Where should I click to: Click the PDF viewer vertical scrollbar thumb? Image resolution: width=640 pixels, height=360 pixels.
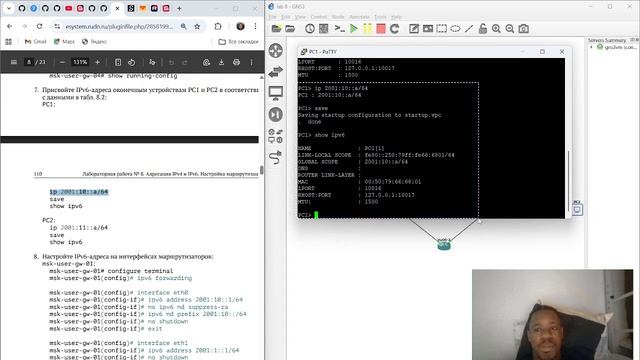click(x=262, y=170)
